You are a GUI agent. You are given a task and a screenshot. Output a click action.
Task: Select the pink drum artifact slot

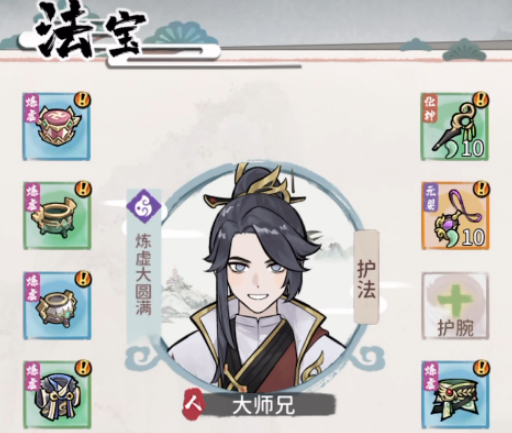click(57, 127)
